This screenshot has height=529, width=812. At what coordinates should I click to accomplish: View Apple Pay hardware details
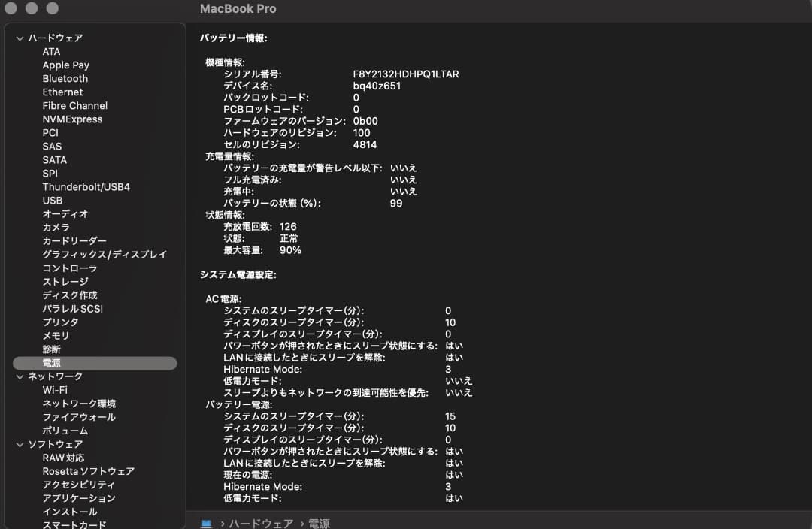click(65, 65)
